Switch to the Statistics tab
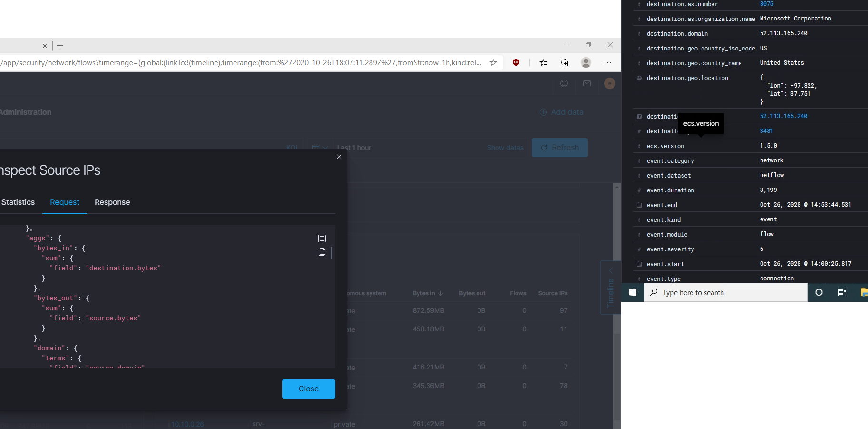 coord(18,202)
